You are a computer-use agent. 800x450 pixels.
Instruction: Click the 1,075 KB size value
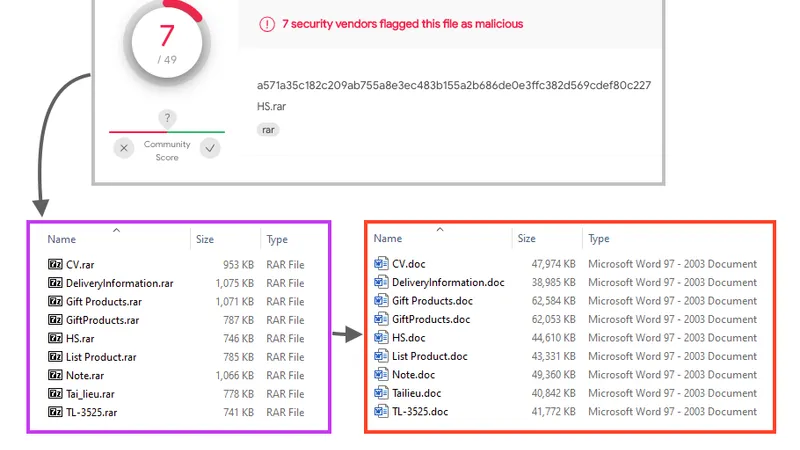pos(235,283)
